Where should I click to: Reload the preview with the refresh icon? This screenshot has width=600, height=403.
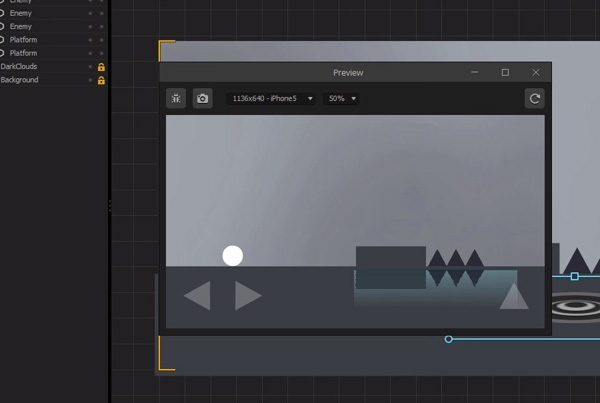(x=535, y=99)
